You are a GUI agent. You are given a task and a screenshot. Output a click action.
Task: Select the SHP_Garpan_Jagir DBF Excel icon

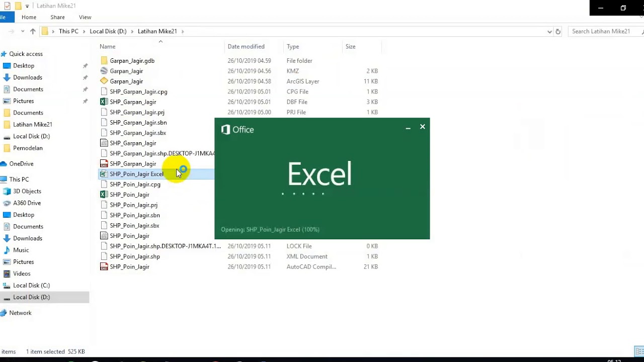(104, 102)
